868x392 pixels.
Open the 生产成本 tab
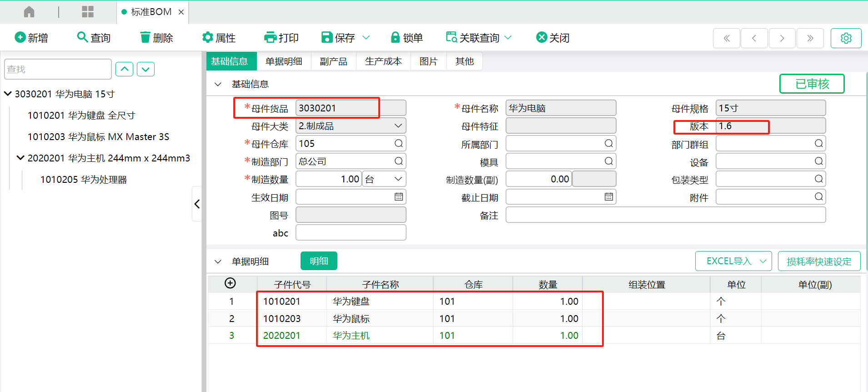pyautogui.click(x=383, y=61)
